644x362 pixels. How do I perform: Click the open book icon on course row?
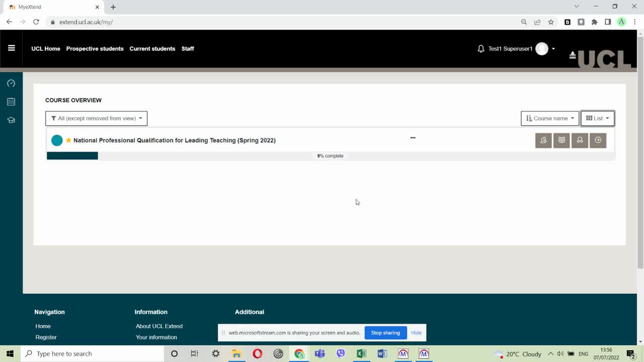[x=561, y=140]
